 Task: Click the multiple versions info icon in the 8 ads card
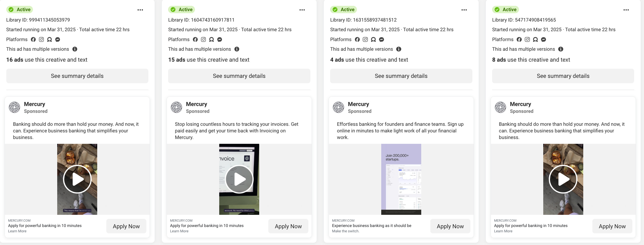coord(561,49)
